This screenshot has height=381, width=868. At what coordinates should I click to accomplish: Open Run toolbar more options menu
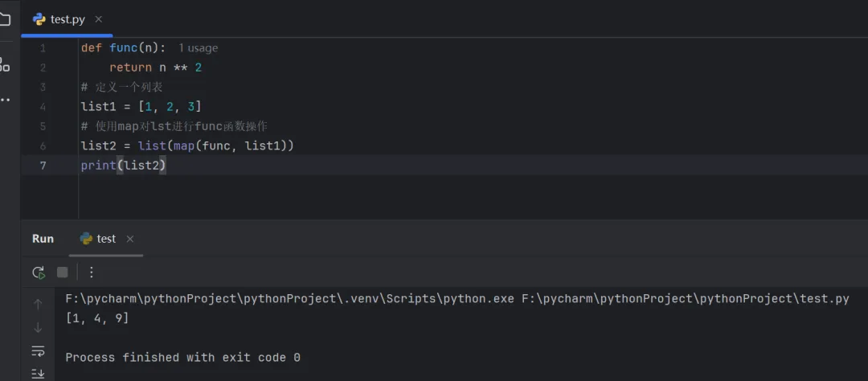point(92,272)
